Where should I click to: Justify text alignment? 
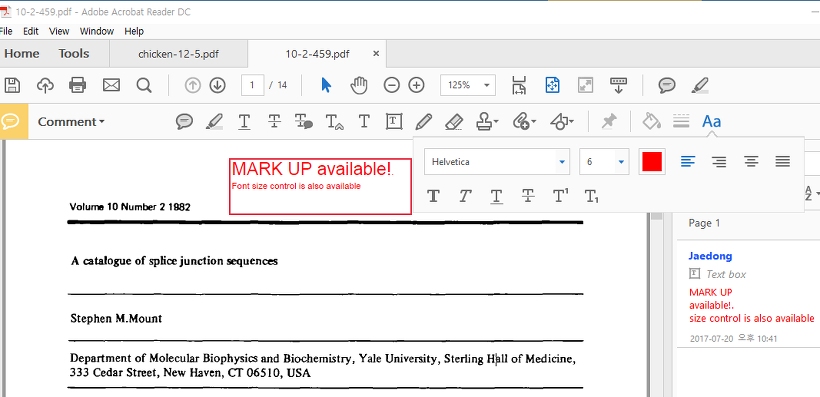tap(782, 162)
